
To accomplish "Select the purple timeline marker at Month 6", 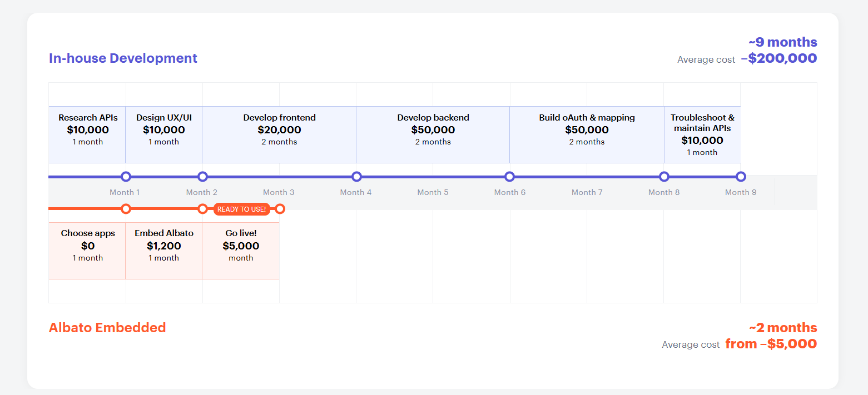I will [509, 177].
